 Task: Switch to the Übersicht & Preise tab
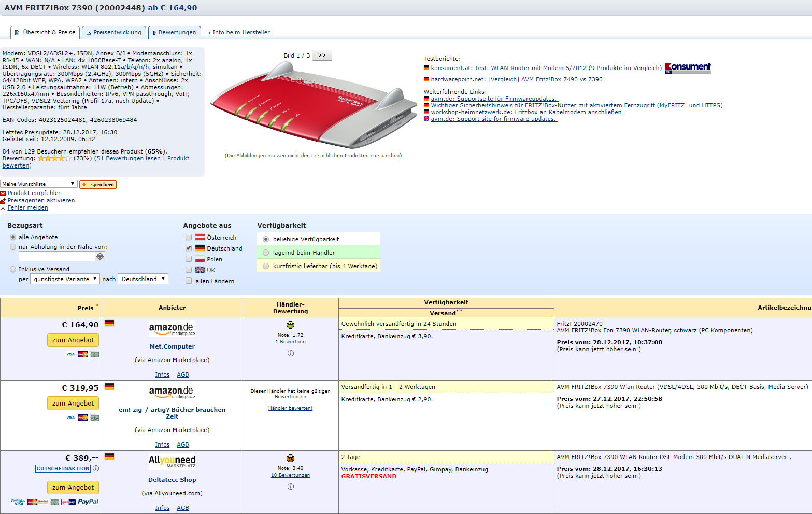point(45,32)
